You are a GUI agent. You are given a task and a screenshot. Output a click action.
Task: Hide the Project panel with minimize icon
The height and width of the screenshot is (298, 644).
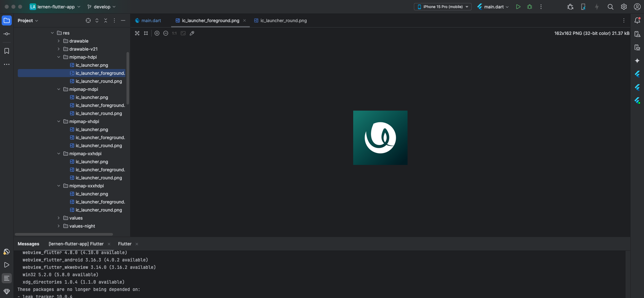[123, 20]
